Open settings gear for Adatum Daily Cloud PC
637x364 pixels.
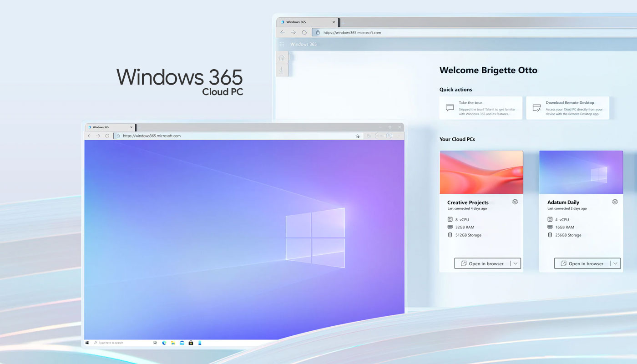615,202
